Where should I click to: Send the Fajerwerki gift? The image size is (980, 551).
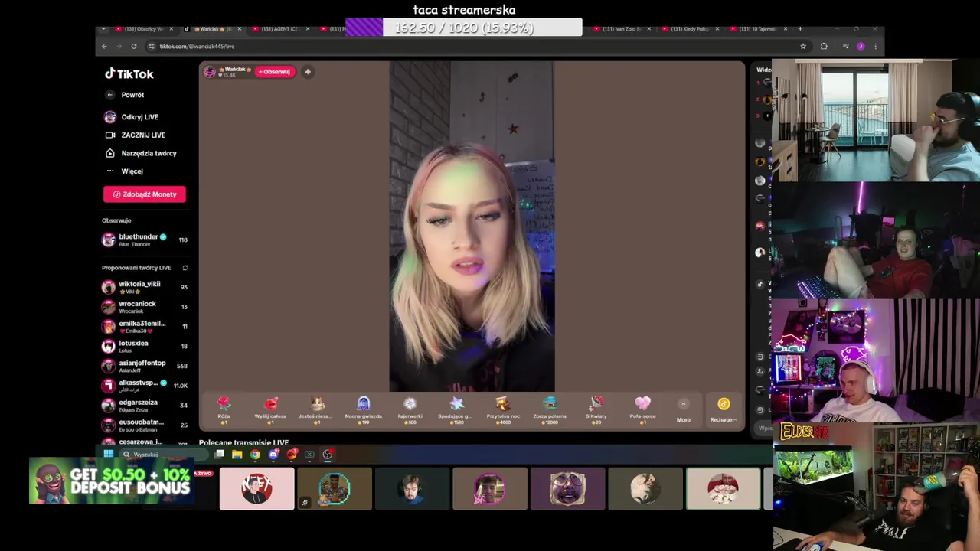click(410, 409)
